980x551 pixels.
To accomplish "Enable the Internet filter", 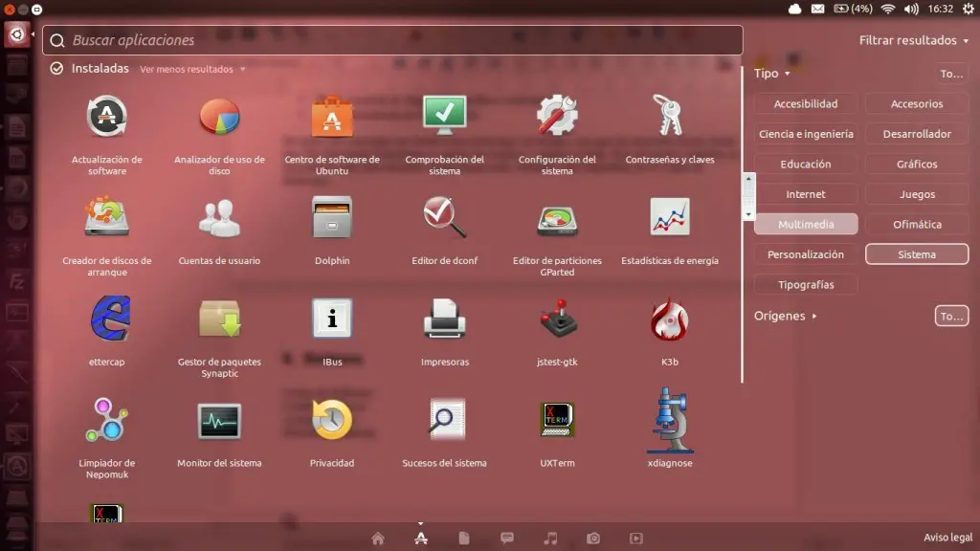I will pos(806,194).
